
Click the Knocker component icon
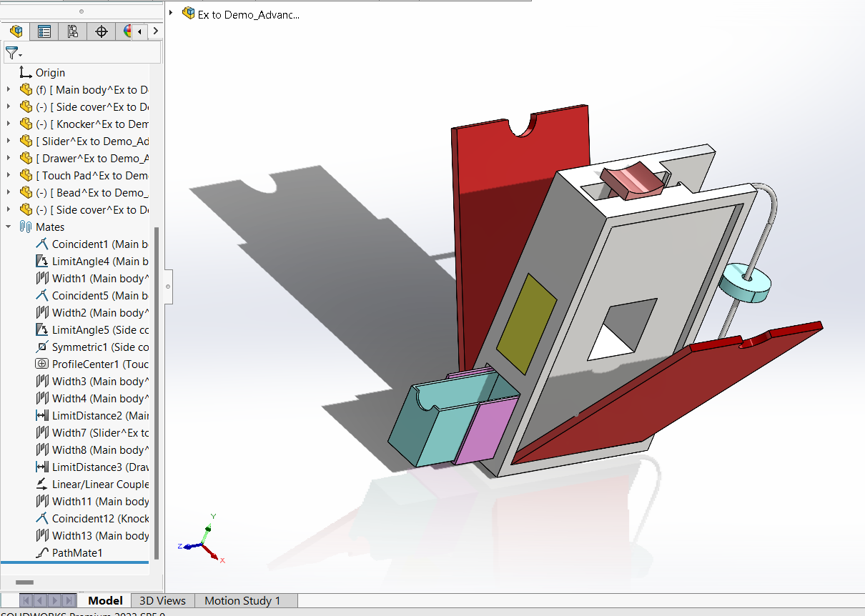26,124
